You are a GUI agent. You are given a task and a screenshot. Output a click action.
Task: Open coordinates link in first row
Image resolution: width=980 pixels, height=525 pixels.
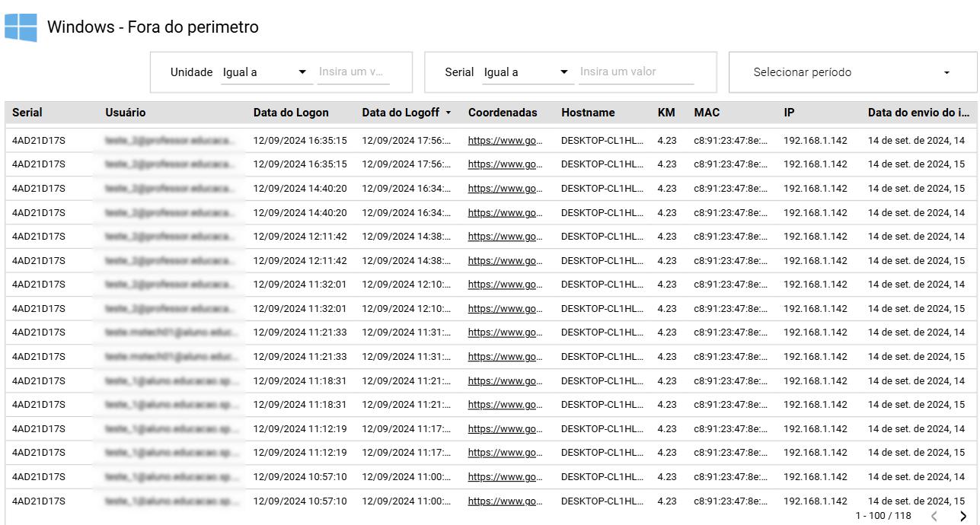tap(505, 141)
